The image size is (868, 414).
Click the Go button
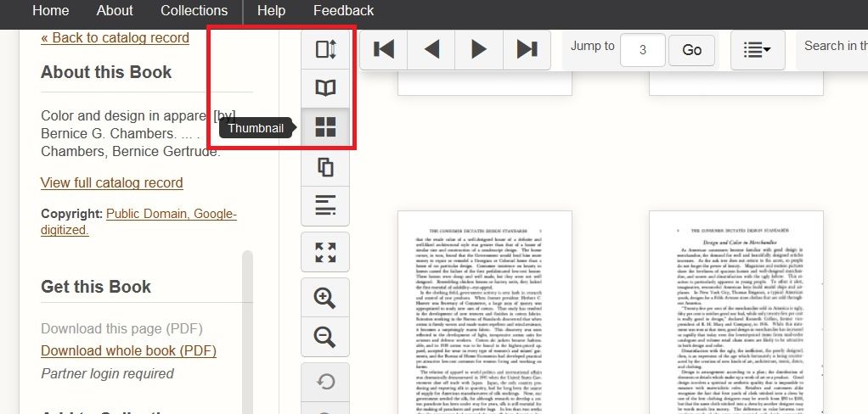pos(692,50)
